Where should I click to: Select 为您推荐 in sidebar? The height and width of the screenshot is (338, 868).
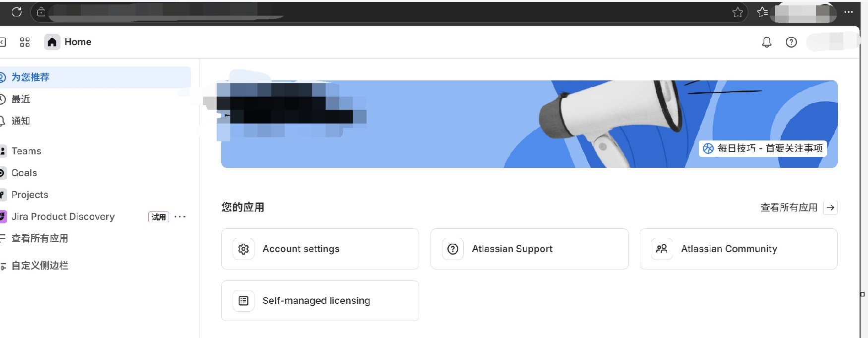coord(94,77)
